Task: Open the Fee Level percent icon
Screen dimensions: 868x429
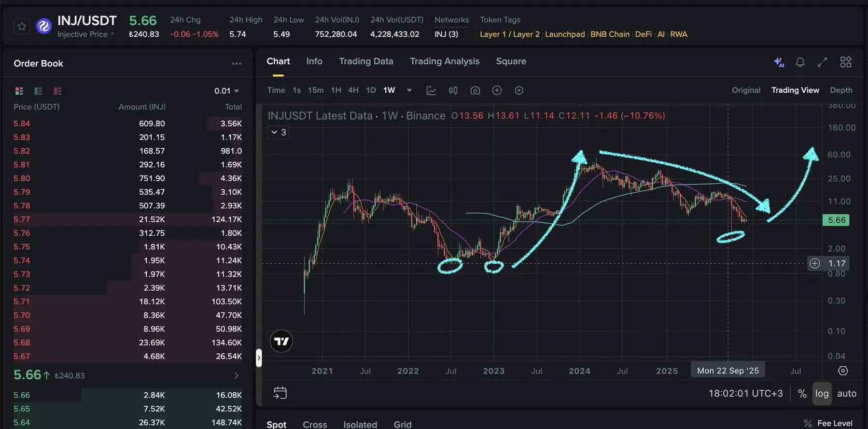Action: tap(807, 423)
